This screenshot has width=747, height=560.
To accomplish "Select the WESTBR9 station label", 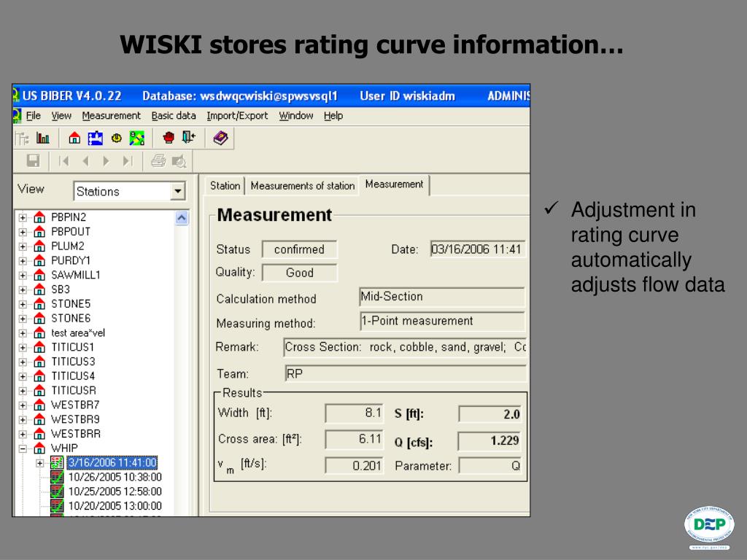I will pos(75,419).
